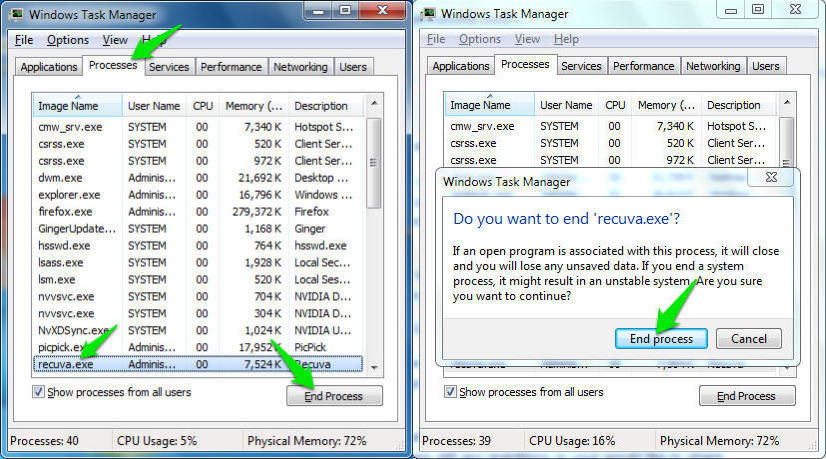This screenshot has width=826, height=459.
Task: Select lsm.exe process in left list
Action: (198, 279)
